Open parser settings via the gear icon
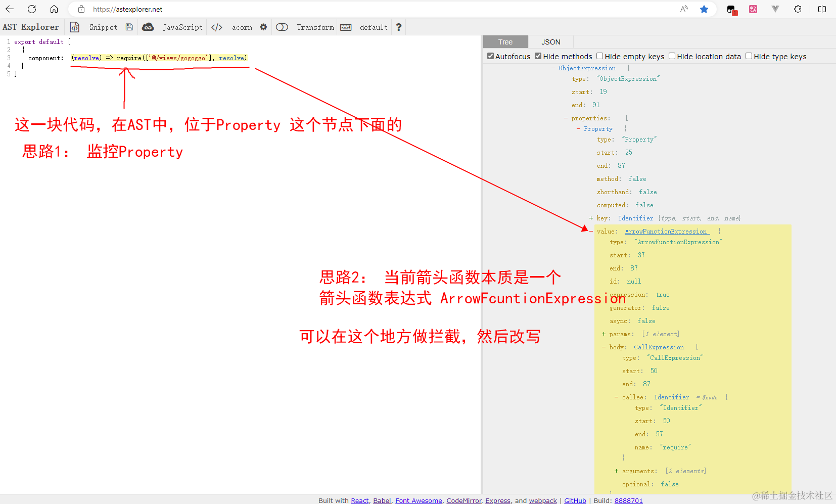 [x=264, y=27]
